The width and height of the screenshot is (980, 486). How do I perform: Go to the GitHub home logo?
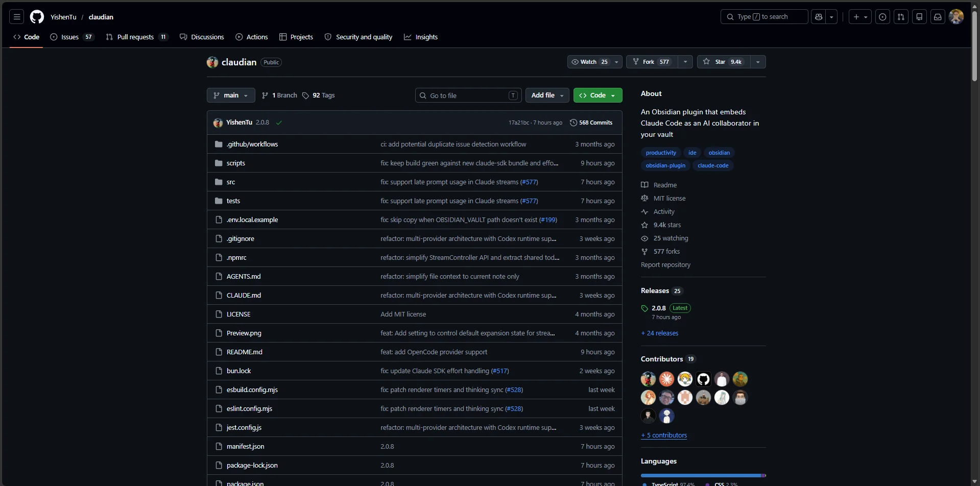coord(37,17)
